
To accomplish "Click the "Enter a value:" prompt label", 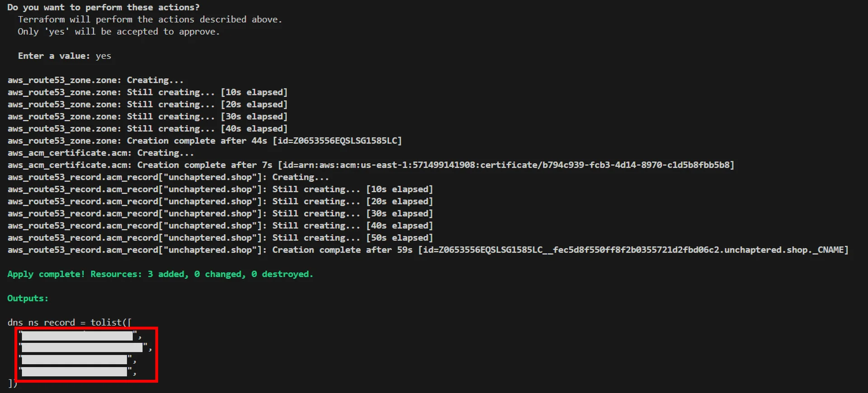I will 54,56.
